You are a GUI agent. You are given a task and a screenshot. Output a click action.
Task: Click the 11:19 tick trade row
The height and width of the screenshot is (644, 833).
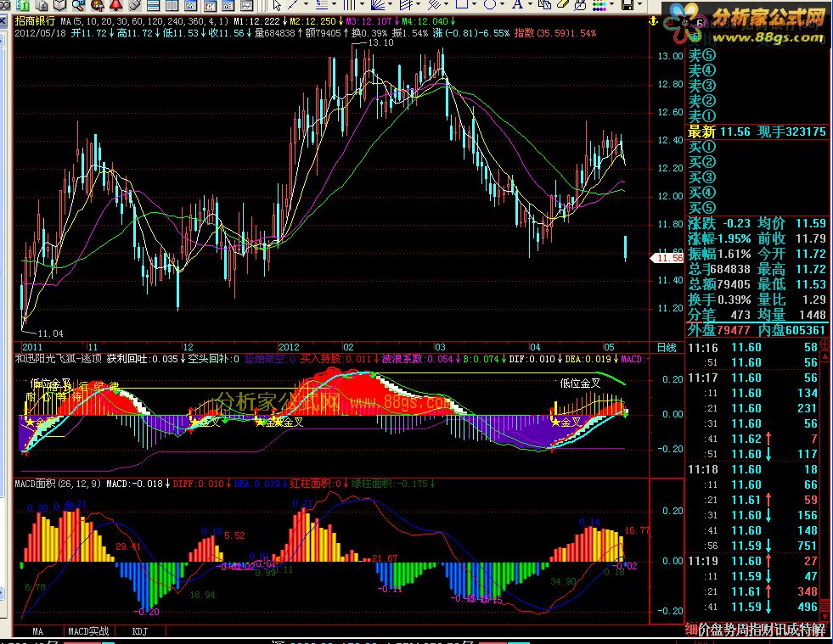(x=753, y=561)
